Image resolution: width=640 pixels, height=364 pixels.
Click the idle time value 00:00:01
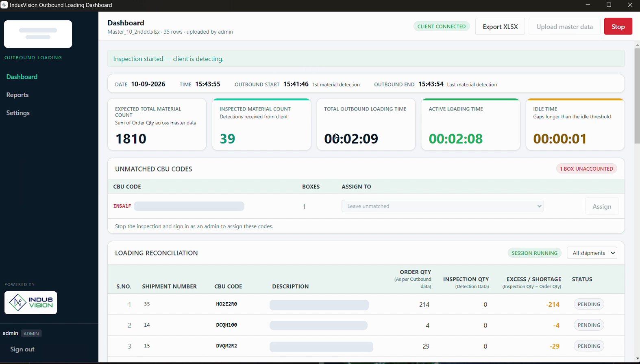tap(560, 139)
